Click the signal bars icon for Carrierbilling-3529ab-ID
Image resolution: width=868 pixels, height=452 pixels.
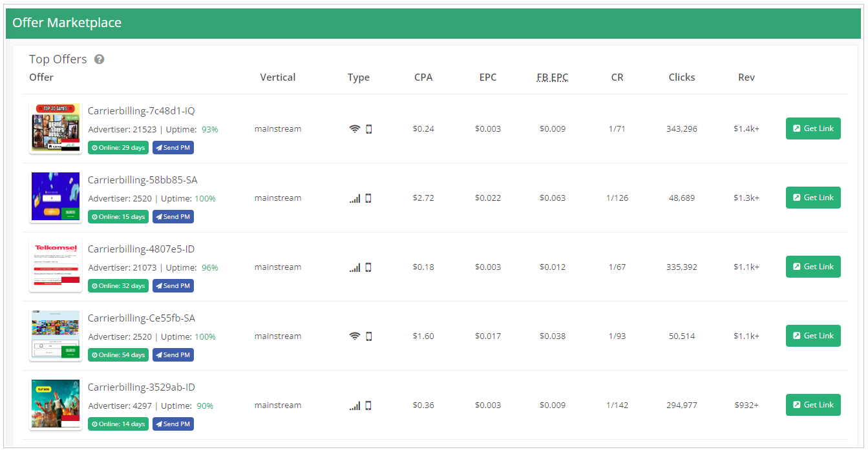(x=355, y=406)
